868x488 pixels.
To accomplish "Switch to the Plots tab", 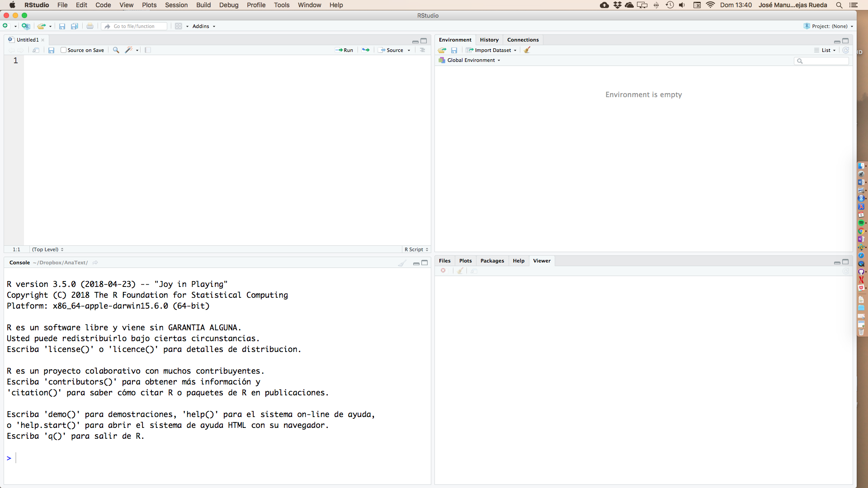I will [465, 261].
